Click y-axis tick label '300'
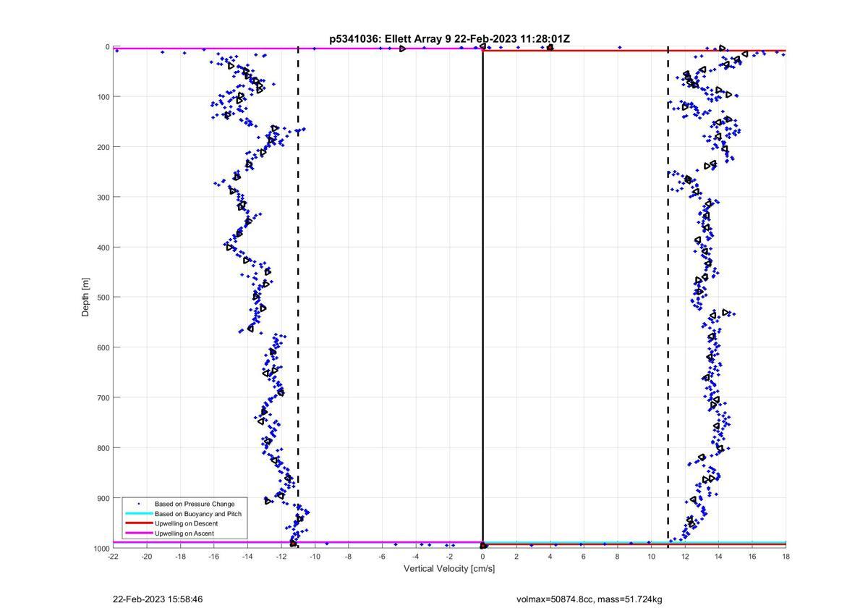The image size is (868, 616). tap(103, 197)
